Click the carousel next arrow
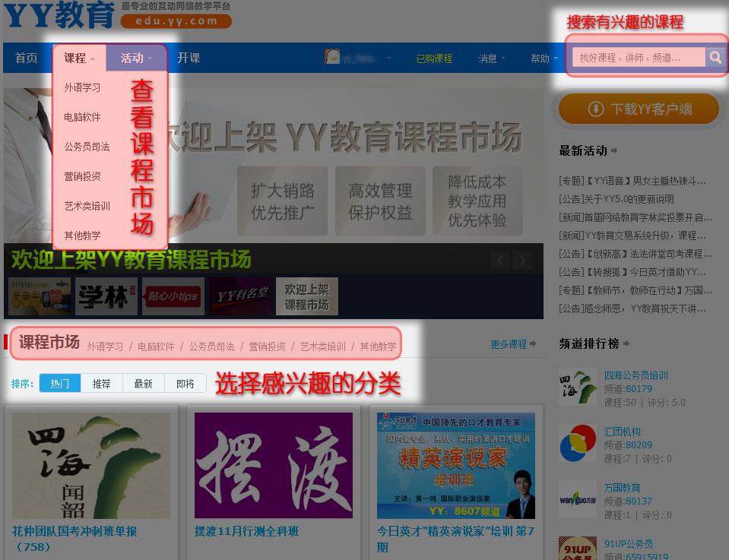The width and height of the screenshot is (729, 560). coord(522,261)
